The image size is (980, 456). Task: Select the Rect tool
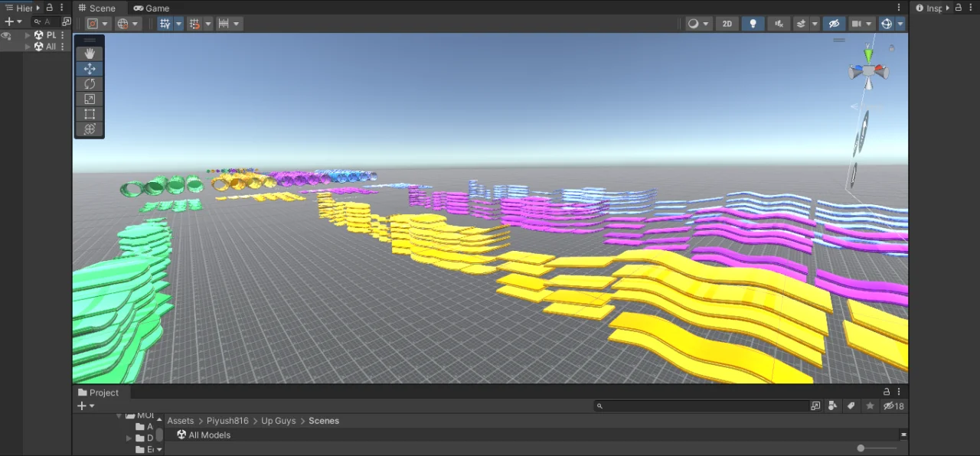(90, 114)
